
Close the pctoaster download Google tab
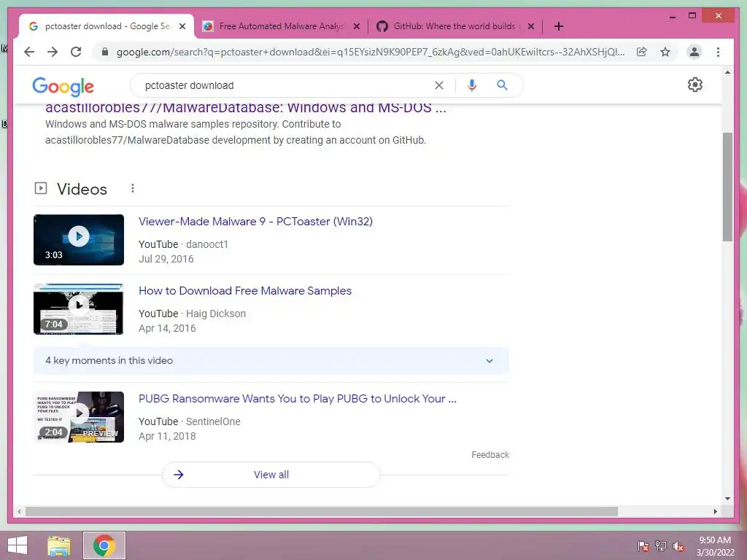click(182, 26)
